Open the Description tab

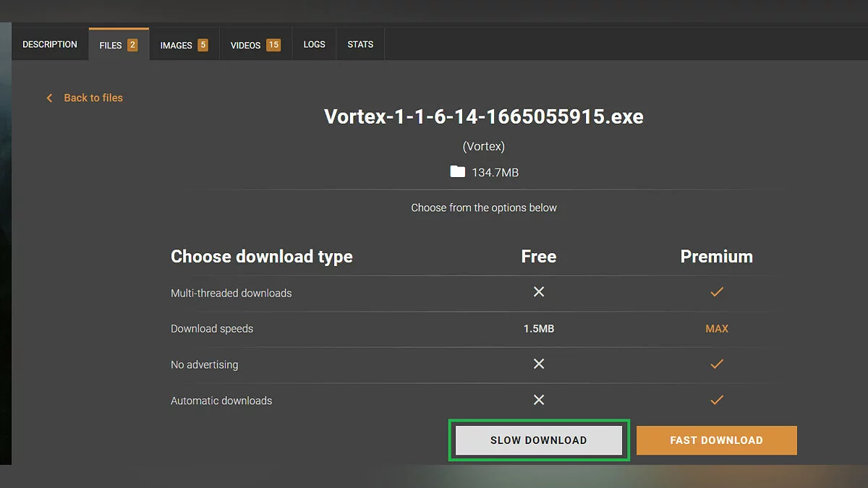click(50, 45)
